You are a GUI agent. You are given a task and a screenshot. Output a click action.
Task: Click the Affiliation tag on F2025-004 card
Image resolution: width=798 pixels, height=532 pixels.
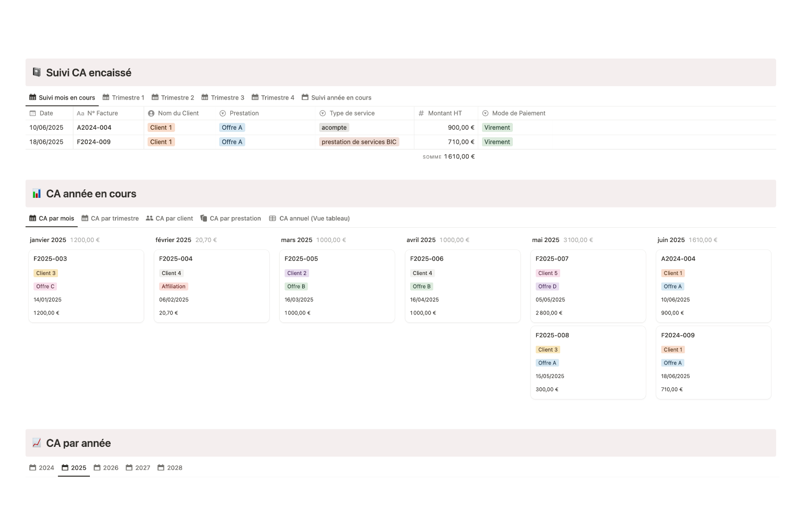[173, 286]
